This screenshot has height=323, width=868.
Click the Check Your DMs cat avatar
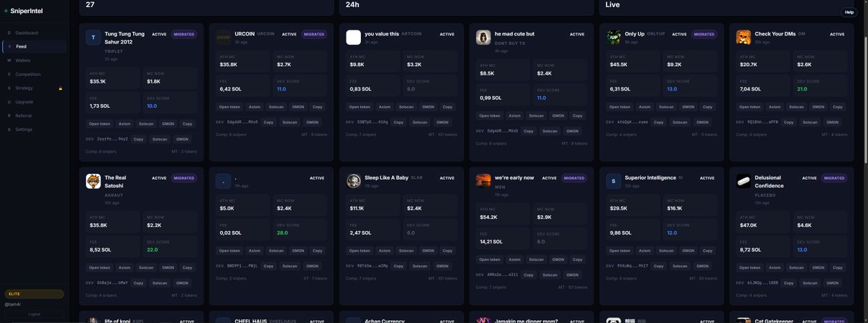pyautogui.click(x=744, y=38)
